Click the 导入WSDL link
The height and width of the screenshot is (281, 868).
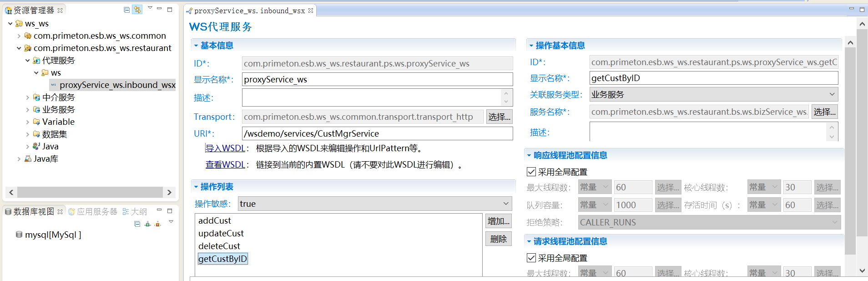[x=225, y=148]
